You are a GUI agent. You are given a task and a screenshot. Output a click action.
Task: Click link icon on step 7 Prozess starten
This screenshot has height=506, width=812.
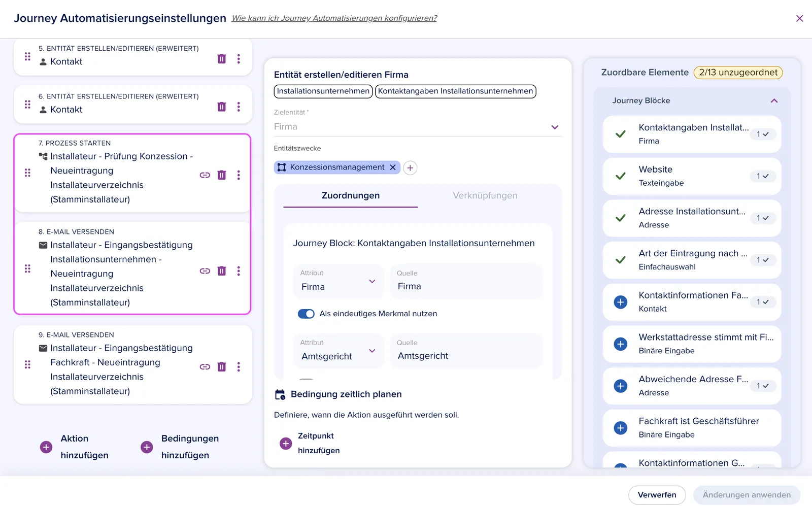click(205, 175)
